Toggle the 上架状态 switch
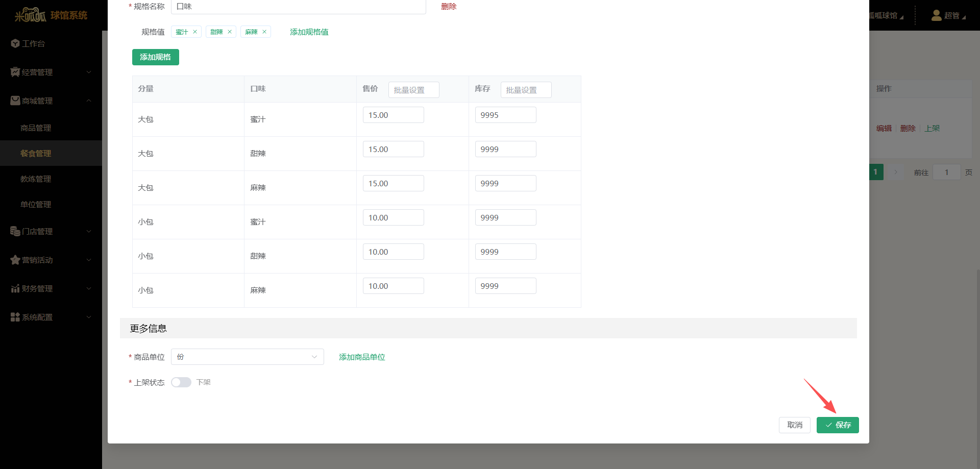Image resolution: width=980 pixels, height=469 pixels. tap(181, 382)
